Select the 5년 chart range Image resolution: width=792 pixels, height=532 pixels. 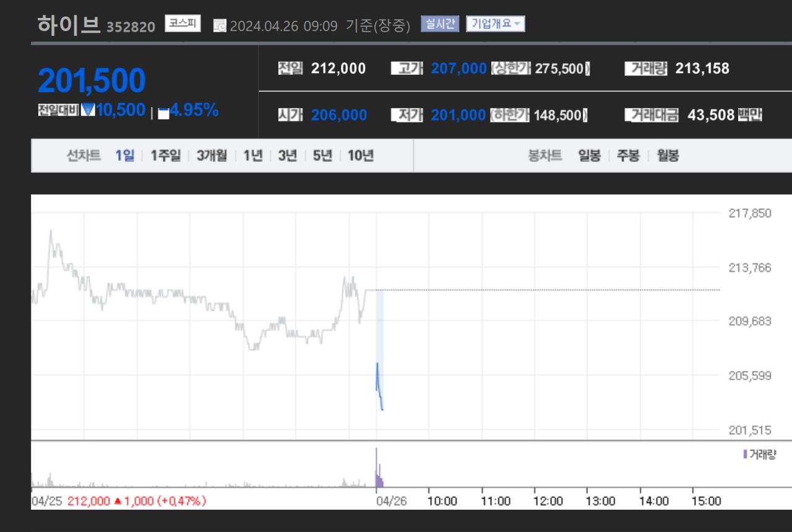click(322, 156)
